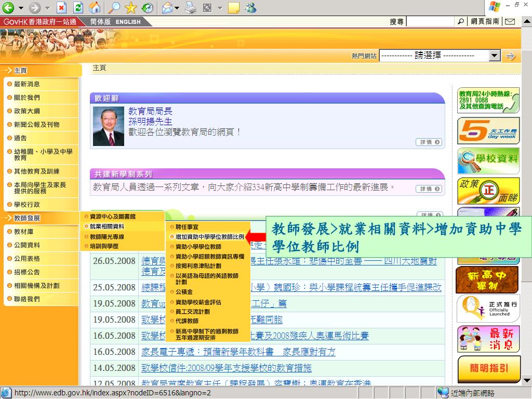This screenshot has height=399, width=532.
Task: Click the Print icon in toolbar
Action: 191,8
